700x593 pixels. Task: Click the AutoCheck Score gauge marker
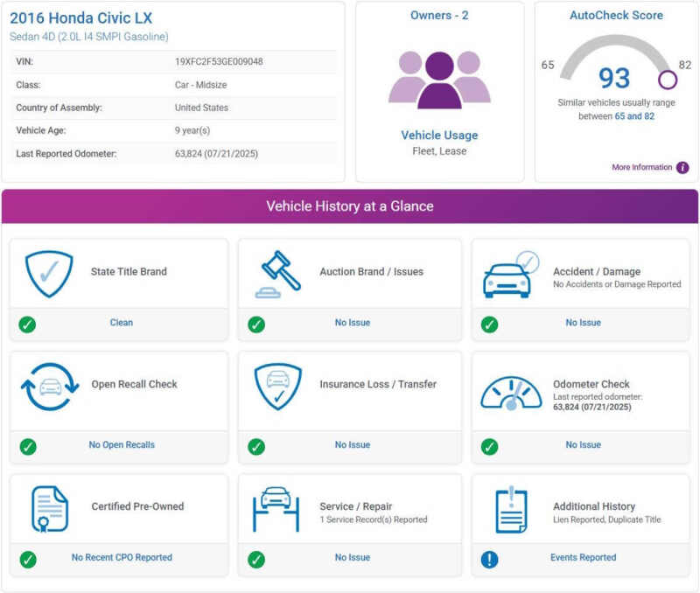click(668, 80)
